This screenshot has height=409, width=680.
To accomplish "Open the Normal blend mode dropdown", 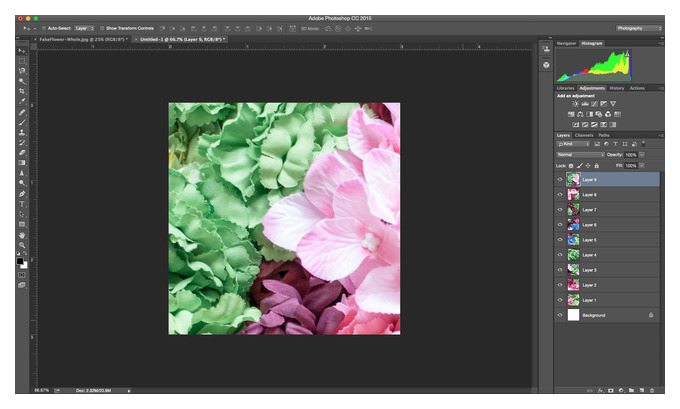I will click(x=580, y=155).
